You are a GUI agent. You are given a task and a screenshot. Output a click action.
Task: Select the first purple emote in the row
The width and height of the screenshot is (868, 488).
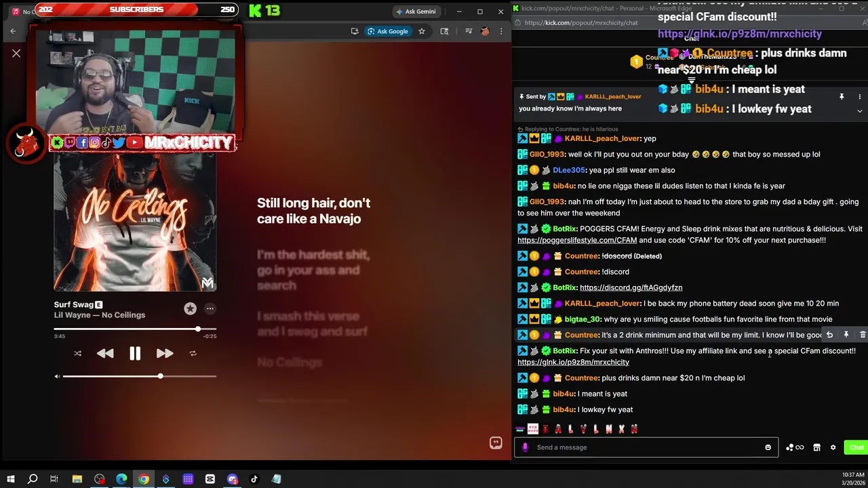pyautogui.click(x=520, y=428)
